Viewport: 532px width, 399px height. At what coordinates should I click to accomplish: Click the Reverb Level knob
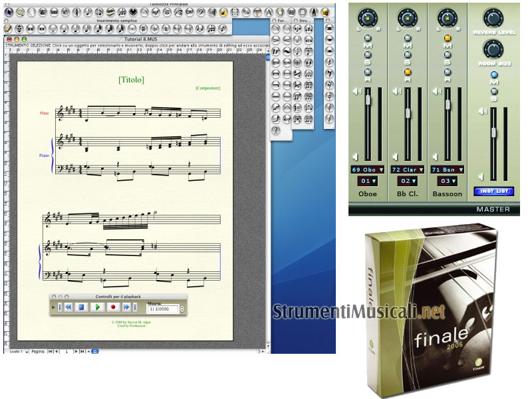(x=493, y=18)
